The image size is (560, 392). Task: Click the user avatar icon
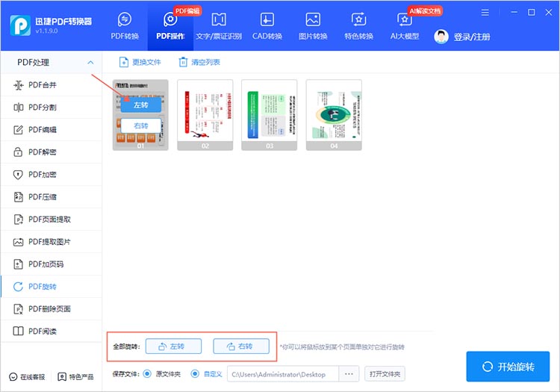point(441,37)
